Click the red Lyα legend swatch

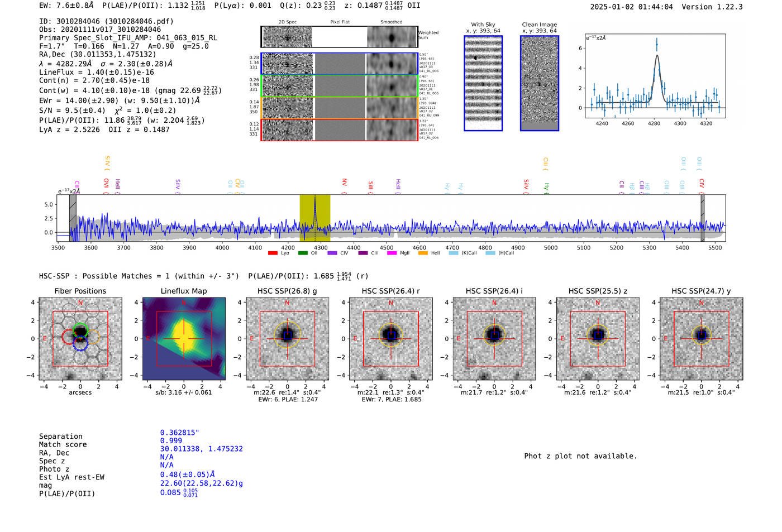coord(273,253)
